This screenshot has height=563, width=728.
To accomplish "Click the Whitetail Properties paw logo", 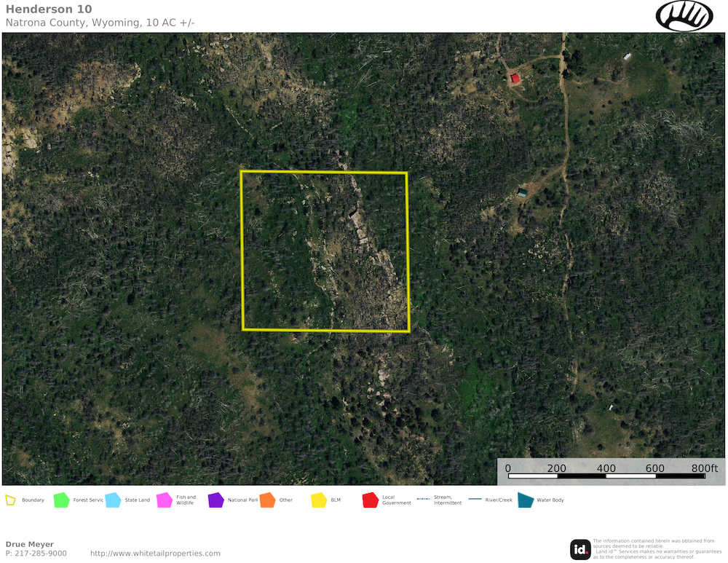I will [x=684, y=16].
